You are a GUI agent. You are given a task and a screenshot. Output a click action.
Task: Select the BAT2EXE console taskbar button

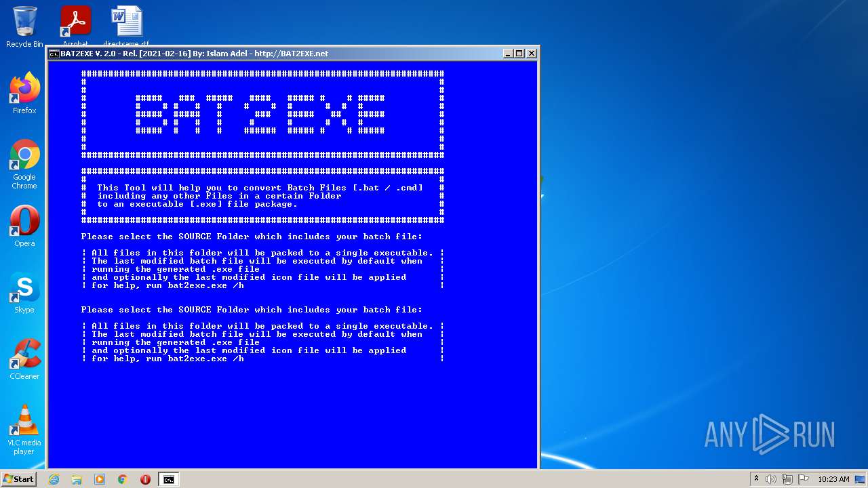(168, 479)
